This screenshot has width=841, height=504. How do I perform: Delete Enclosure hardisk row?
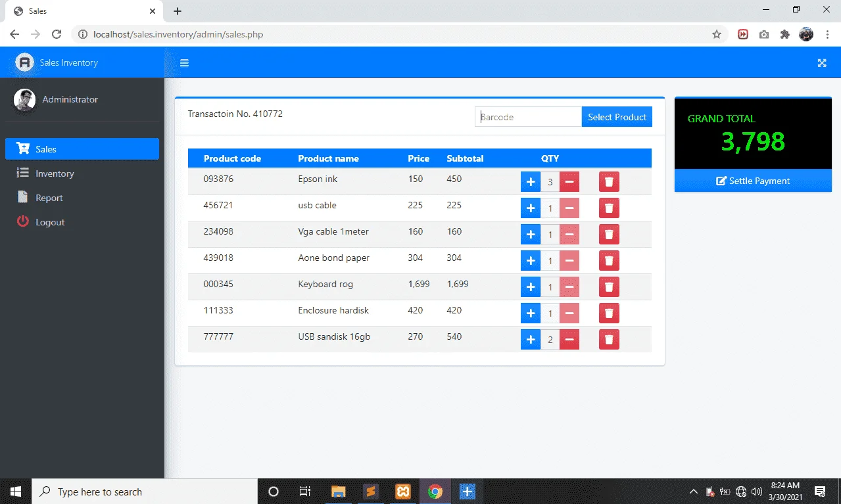pos(609,313)
